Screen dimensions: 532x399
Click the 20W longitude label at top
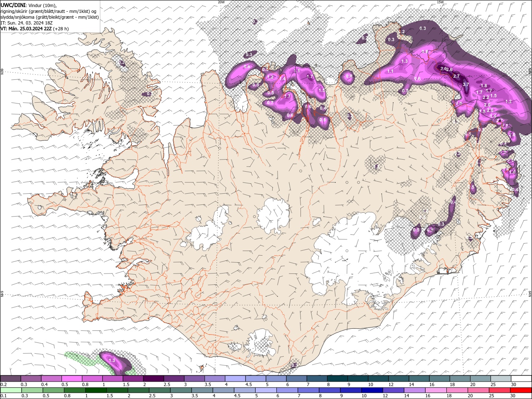(x=221, y=2)
